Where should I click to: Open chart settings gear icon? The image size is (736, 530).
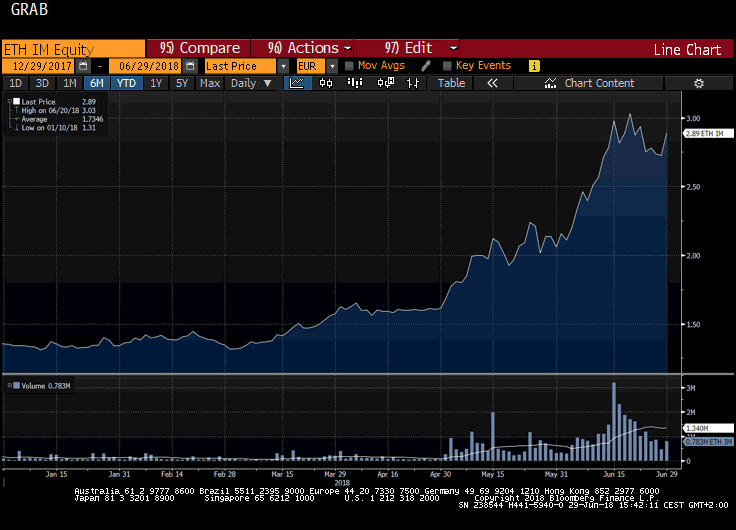pos(699,83)
